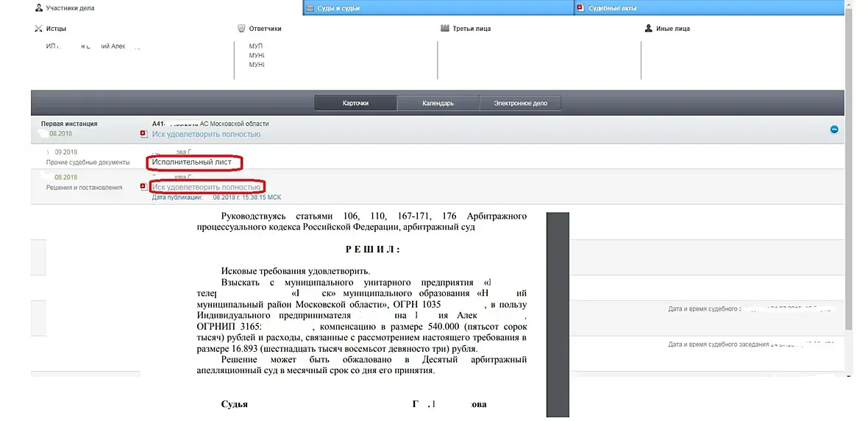Select the Карточки view button
This screenshot has width=868, height=421.
click(x=355, y=103)
